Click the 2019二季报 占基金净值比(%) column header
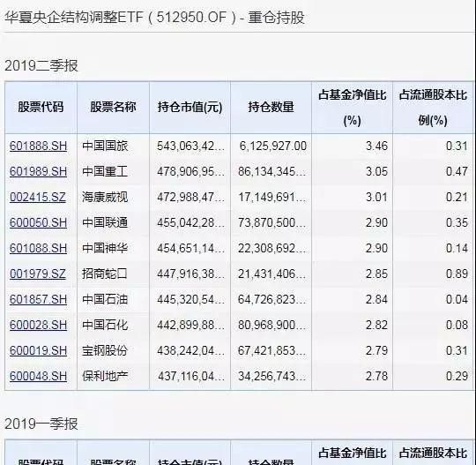 [352, 108]
